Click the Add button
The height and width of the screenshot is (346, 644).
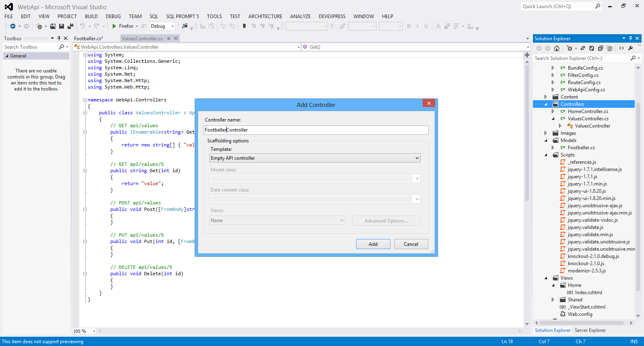click(x=373, y=244)
